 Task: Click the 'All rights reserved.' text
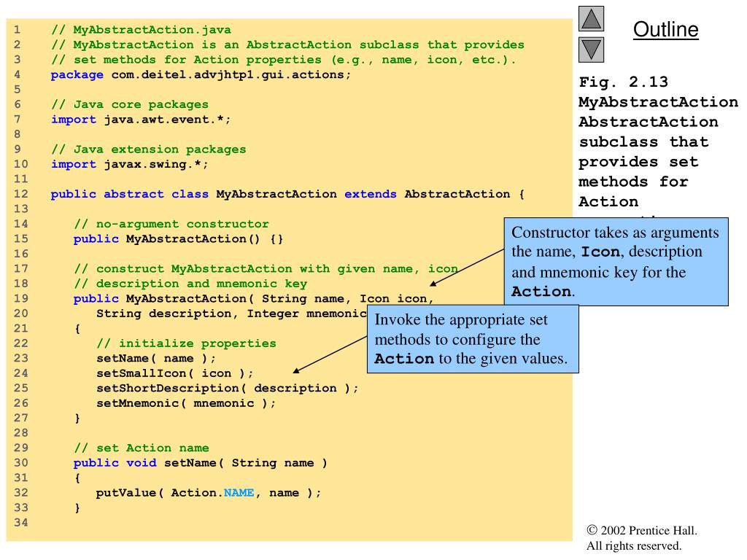pyautogui.click(x=634, y=545)
